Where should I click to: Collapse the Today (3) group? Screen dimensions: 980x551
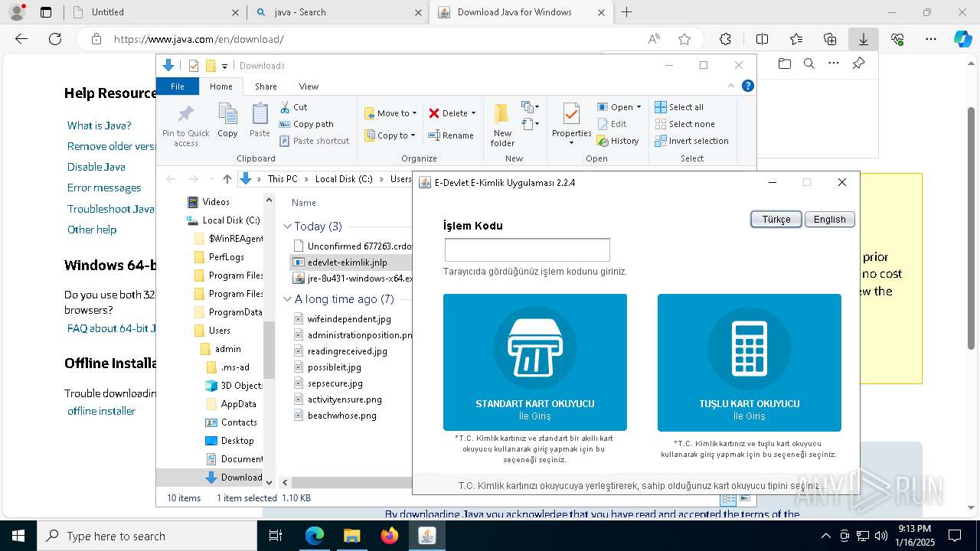pyautogui.click(x=287, y=227)
